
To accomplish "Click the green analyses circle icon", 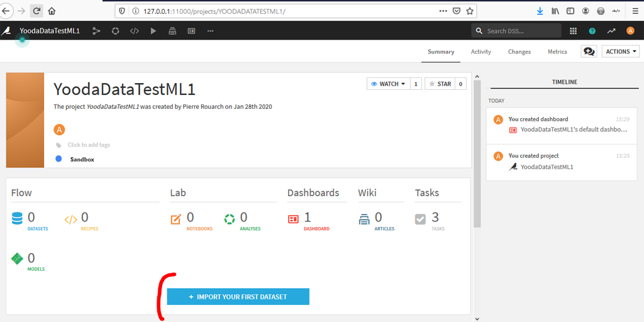I will point(229,219).
